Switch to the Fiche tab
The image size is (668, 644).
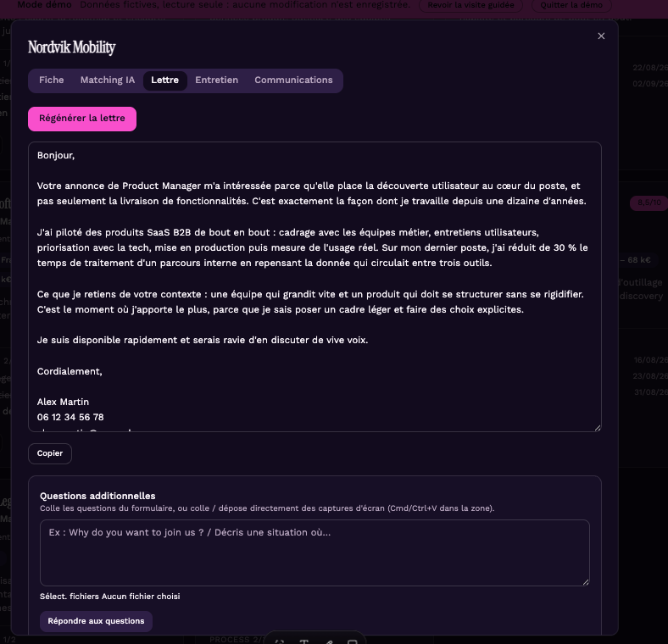(51, 80)
